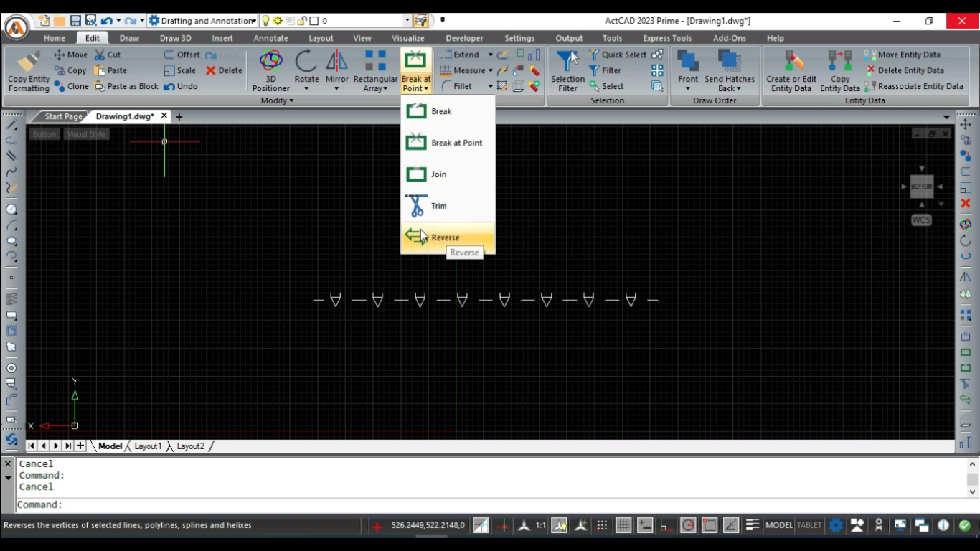Viewport: 980px width, 551px height.
Task: Select the Scale tool
Action: (180, 70)
